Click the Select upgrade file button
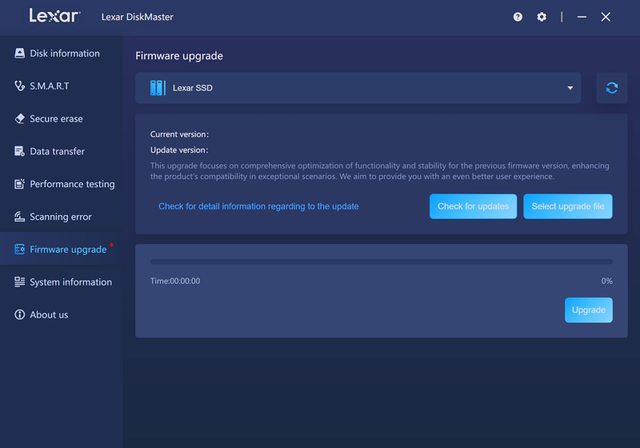The width and height of the screenshot is (640, 448). pos(567,206)
